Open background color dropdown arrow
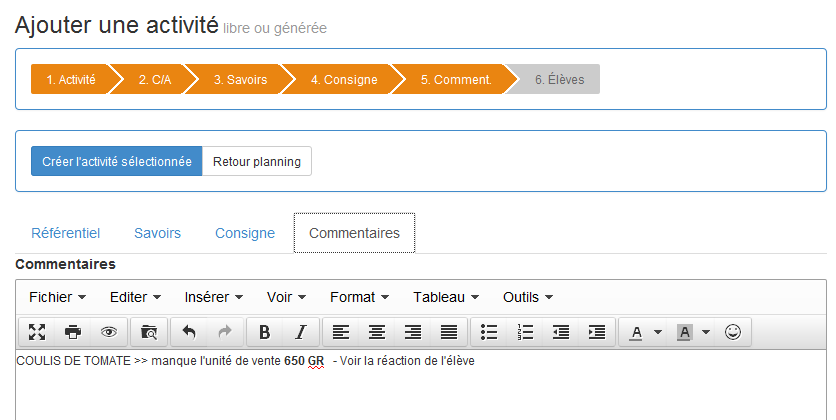 tap(706, 332)
